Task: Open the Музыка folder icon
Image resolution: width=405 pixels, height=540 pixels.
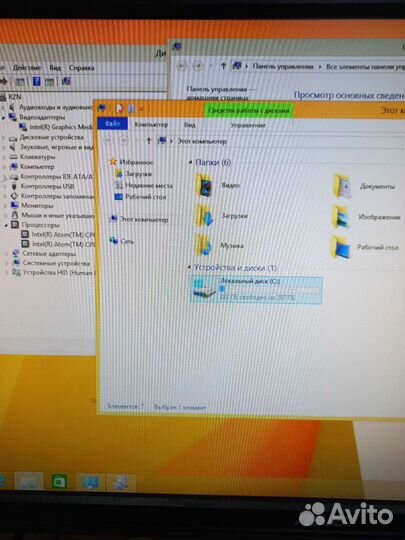Action: pos(204,245)
